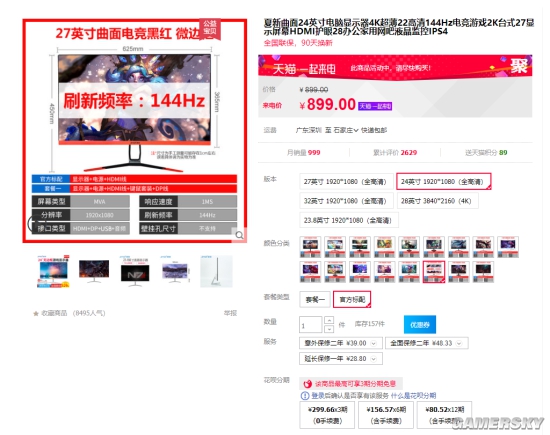The image size is (550, 435).
Task: Select the 28英寸 3840*2160 (4K) version
Action: point(437,201)
